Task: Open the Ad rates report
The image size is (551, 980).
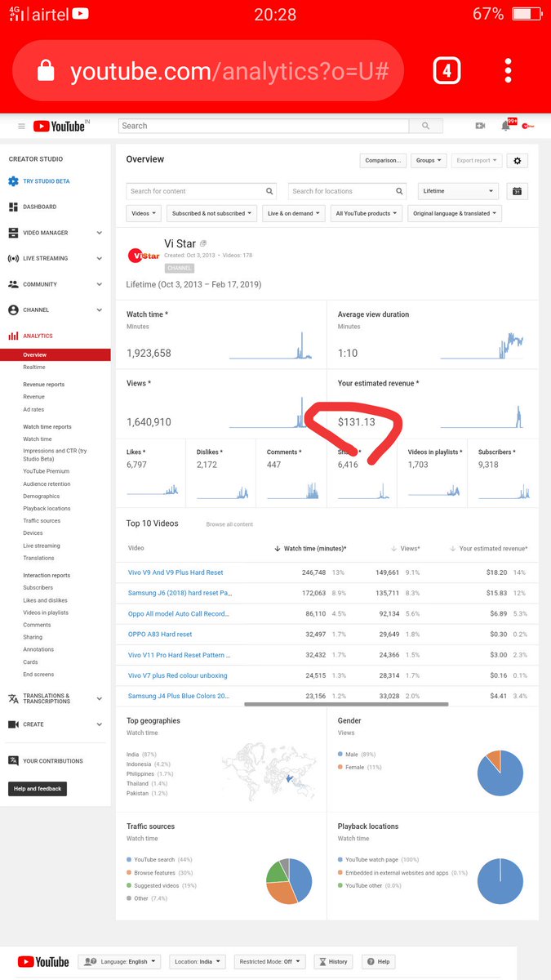Action: (x=33, y=409)
